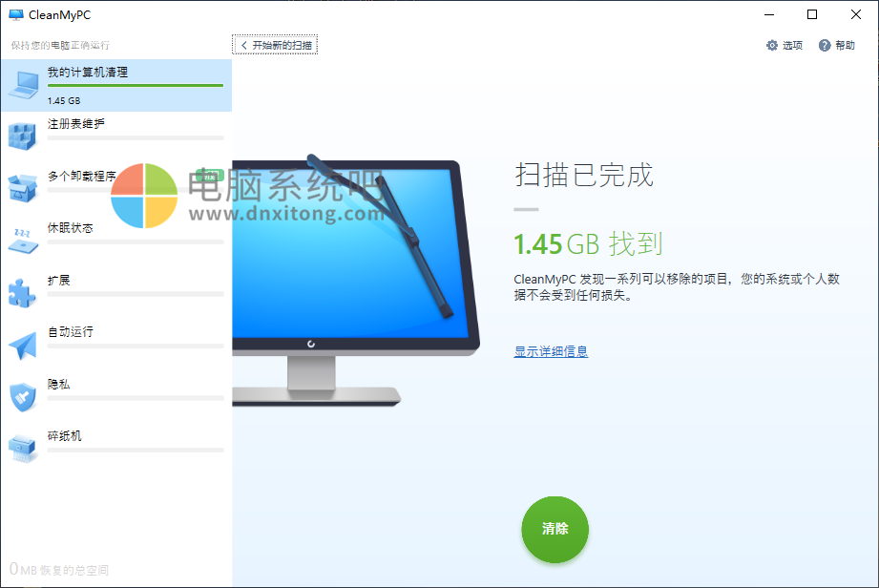
Task: Click the laptop icon for 我的计算机清理
Action: coord(24,85)
